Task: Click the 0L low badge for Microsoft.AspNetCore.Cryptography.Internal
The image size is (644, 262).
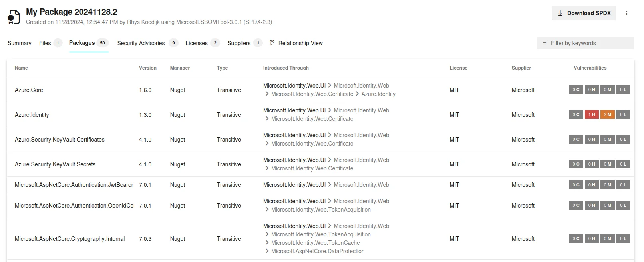Action: coord(623,238)
